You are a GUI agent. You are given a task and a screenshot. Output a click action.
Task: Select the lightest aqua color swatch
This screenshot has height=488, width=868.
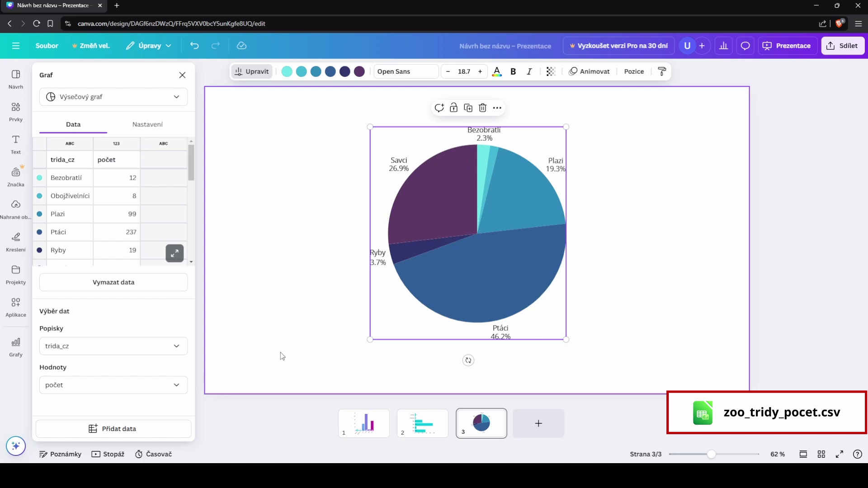click(x=287, y=71)
